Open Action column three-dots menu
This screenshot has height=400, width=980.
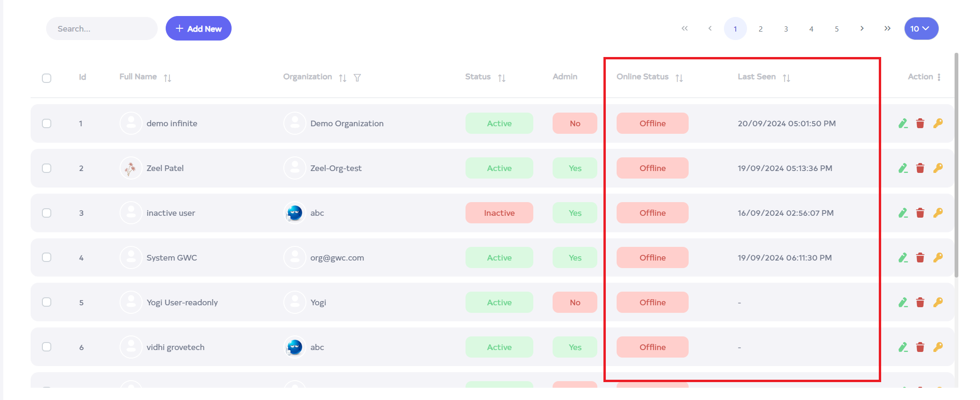(x=939, y=77)
